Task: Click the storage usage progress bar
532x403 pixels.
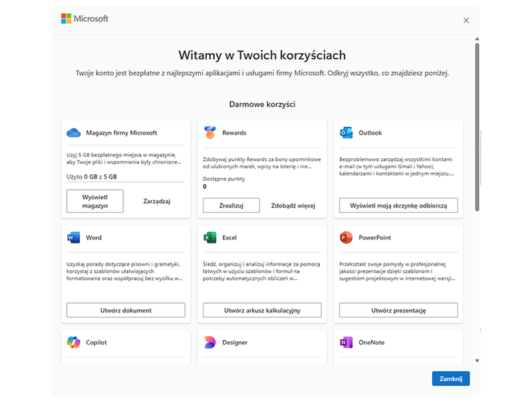Action: click(x=126, y=182)
